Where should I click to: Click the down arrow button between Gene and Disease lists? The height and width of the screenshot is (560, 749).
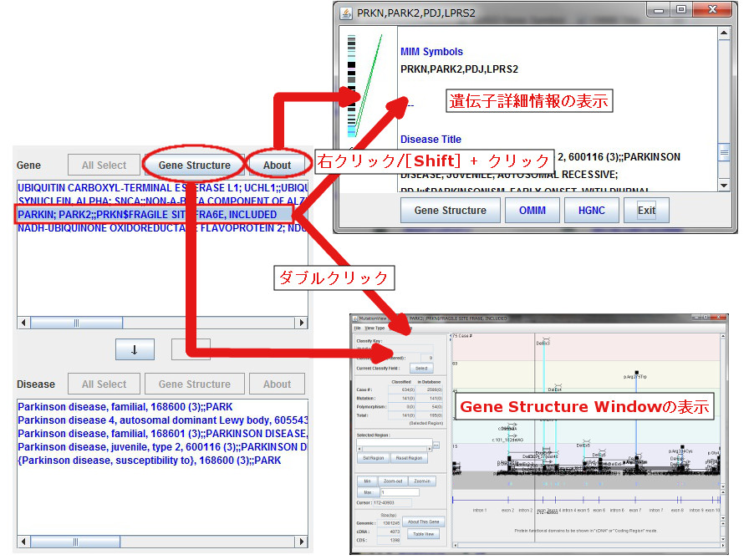135,350
